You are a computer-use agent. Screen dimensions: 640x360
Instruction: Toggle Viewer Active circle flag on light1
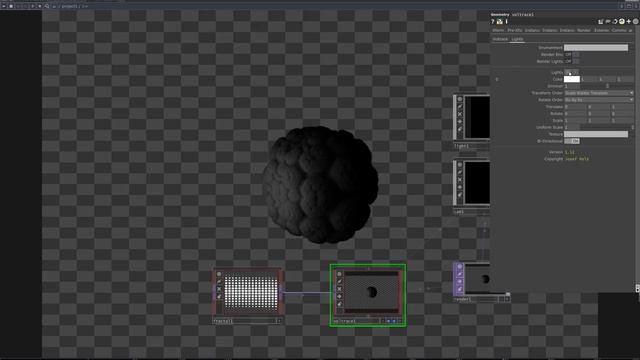460,99
